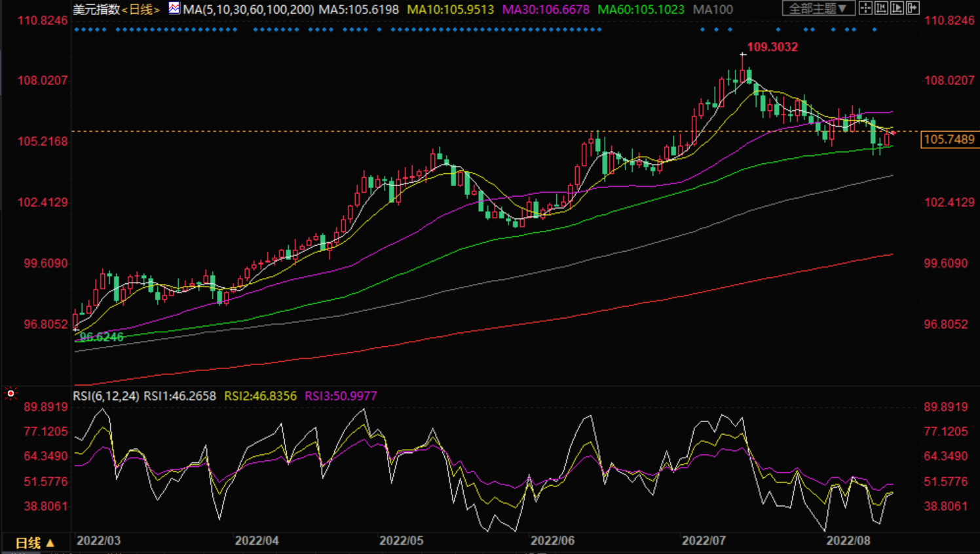This screenshot has height=554, width=980.
Task: Select the RSI(6,12,24) indicator label
Action: point(105,396)
